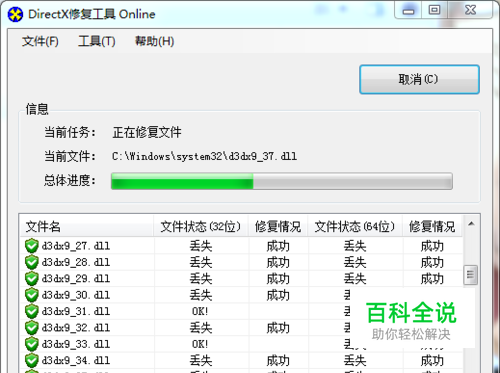
Task: Select the shield icon for d3dx9_33.dll
Action: (32, 344)
